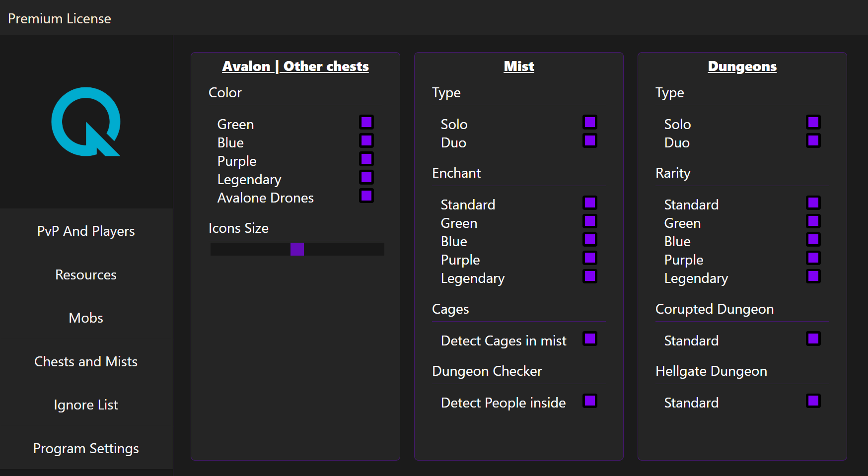Viewport: 868px width, 476px height.
Task: Click the blue Q application logo
Action: 86,122
